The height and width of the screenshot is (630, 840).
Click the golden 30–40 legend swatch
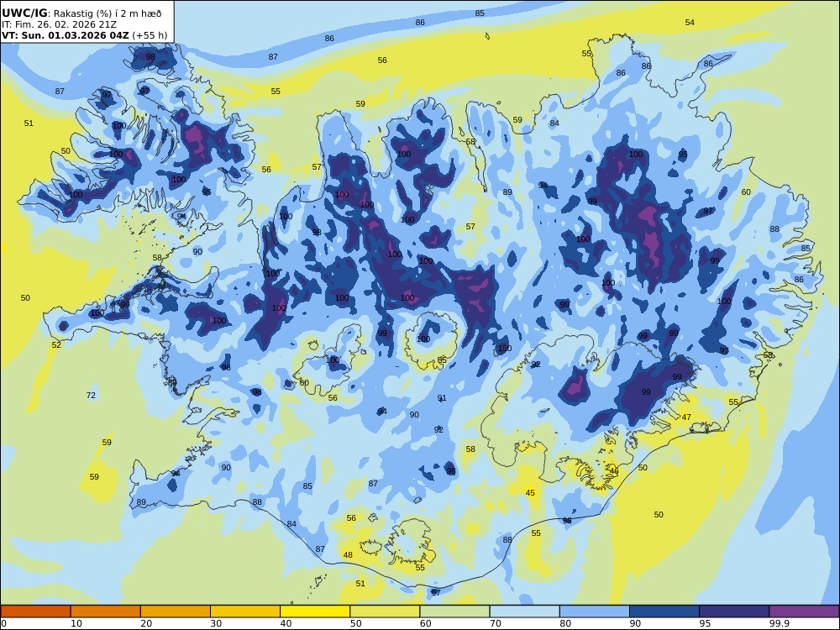click(x=245, y=612)
